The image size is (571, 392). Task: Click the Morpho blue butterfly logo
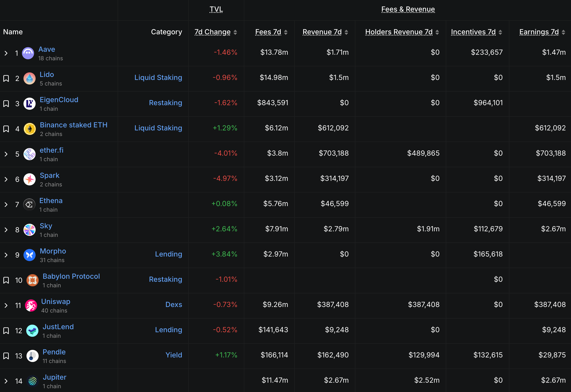30,255
